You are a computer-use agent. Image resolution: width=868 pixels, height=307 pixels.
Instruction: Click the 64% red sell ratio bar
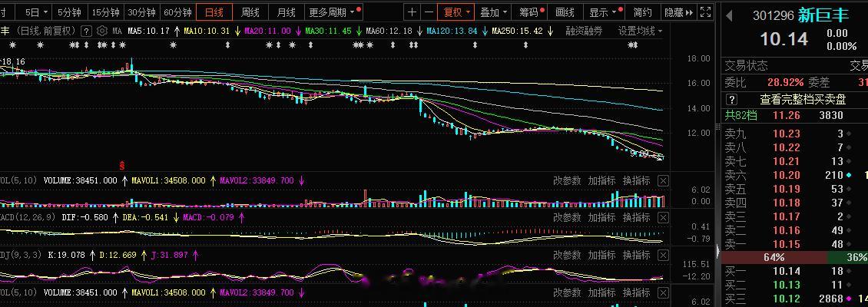(x=774, y=258)
